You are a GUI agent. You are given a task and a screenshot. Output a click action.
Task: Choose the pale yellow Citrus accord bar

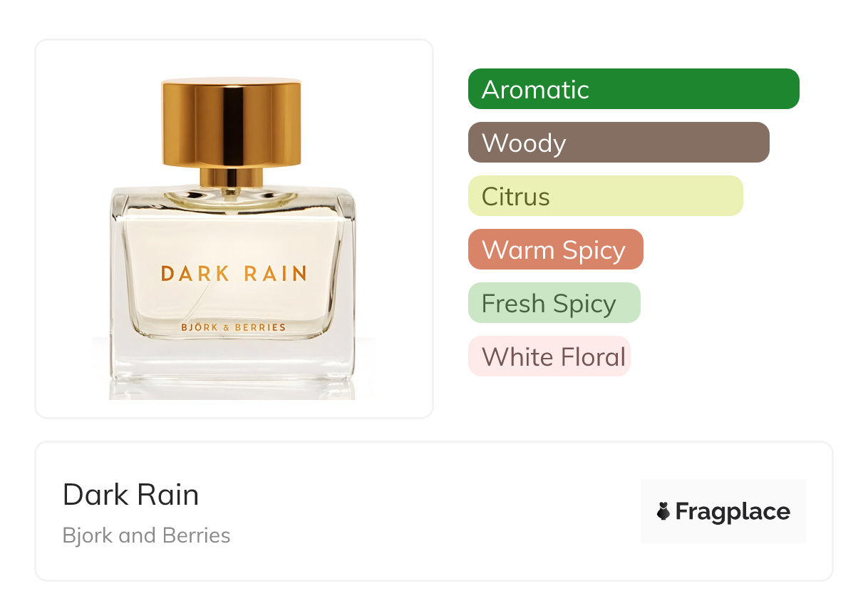pyautogui.click(x=606, y=196)
